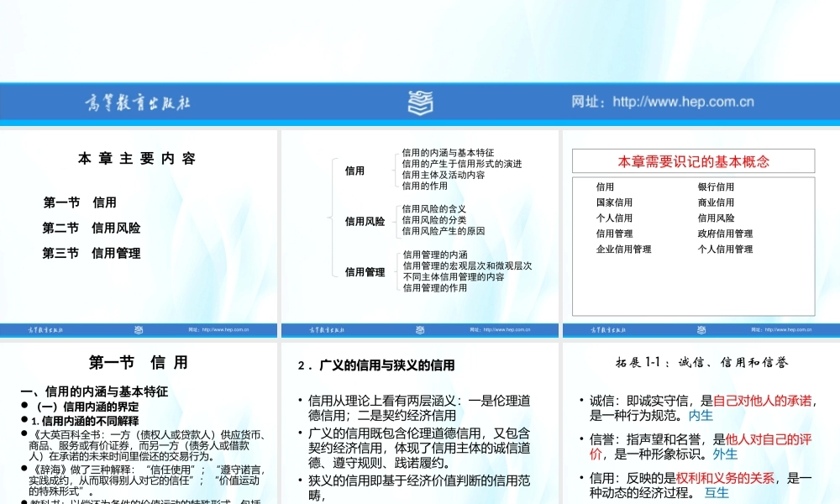Screen dimensions: 840x504
Task: Select the 信用管理 branch of the diagram
Action: coord(363,271)
